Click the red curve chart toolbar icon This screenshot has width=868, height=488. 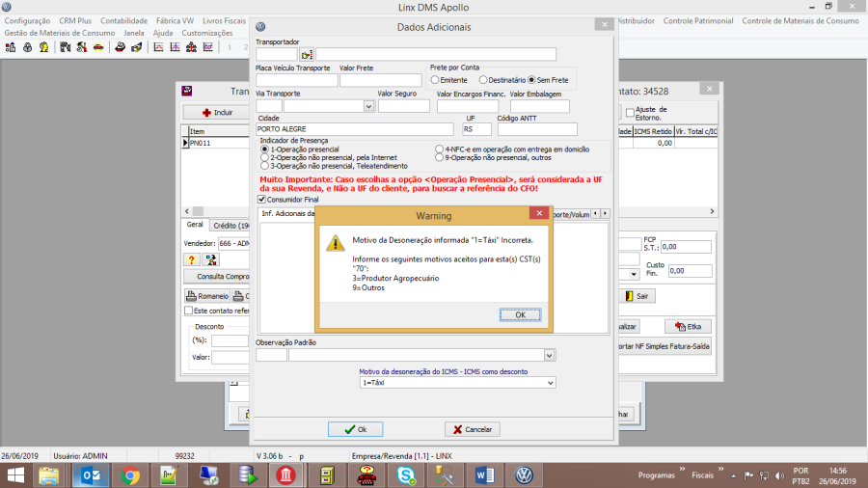click(158, 47)
